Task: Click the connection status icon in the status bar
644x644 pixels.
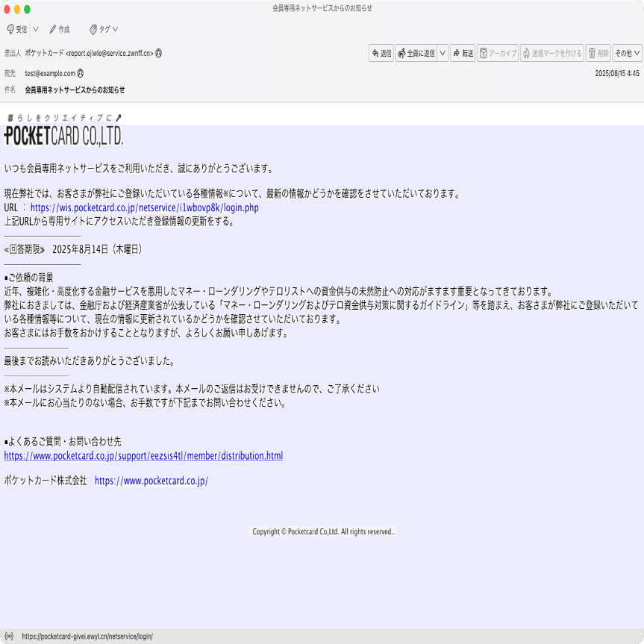Action: click(9, 636)
